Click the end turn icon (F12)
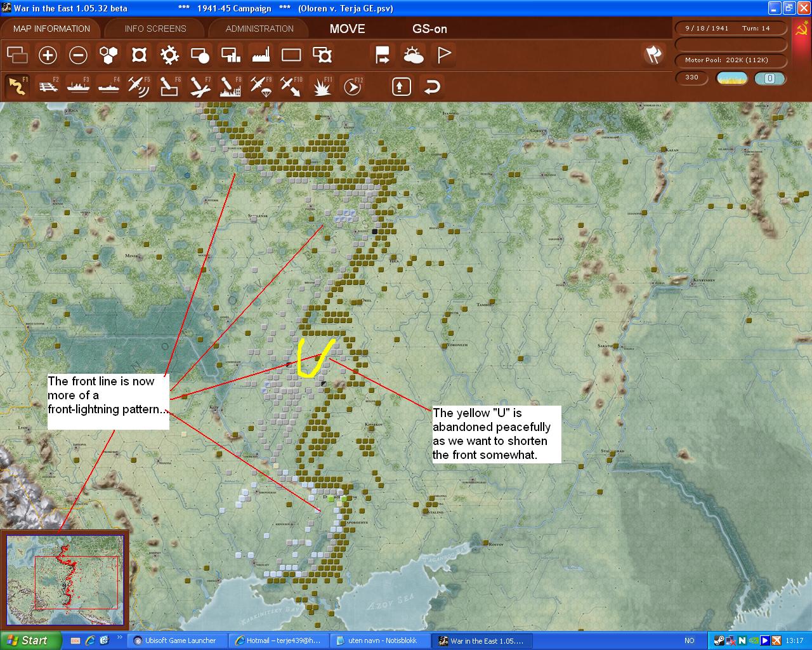The width and height of the screenshot is (812, 650). [x=353, y=86]
